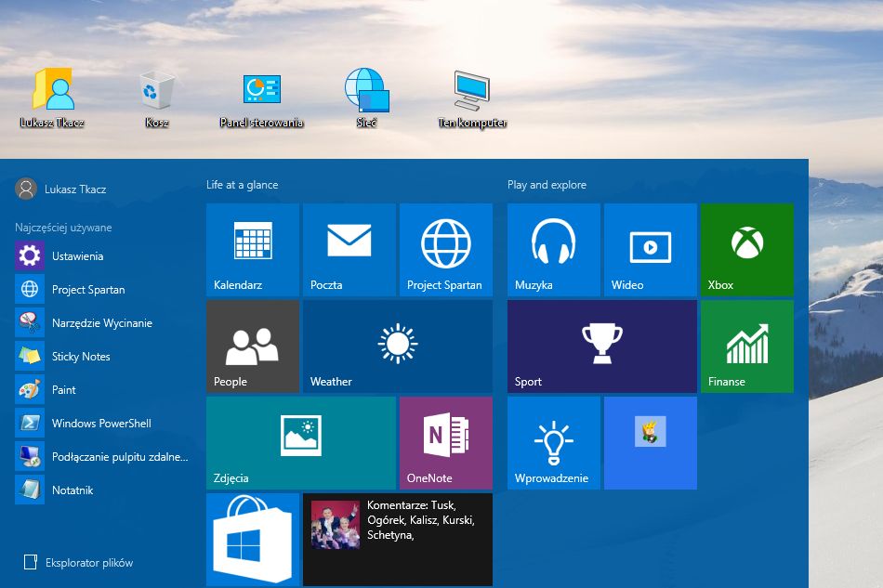
Task: Open the People tile
Action: pos(253,346)
